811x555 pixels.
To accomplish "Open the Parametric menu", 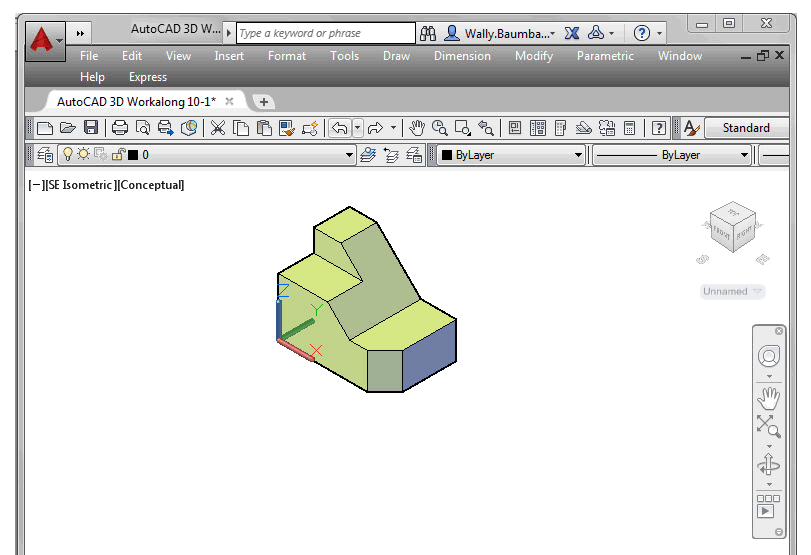I will (x=605, y=56).
